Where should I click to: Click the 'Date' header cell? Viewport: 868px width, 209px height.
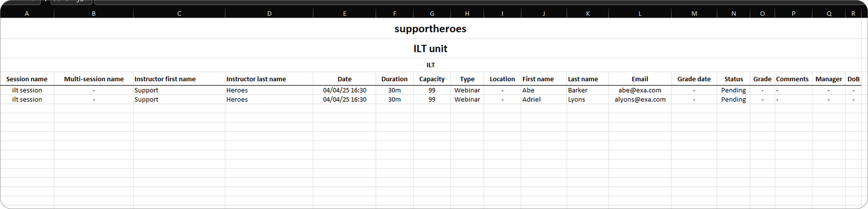[x=345, y=79]
